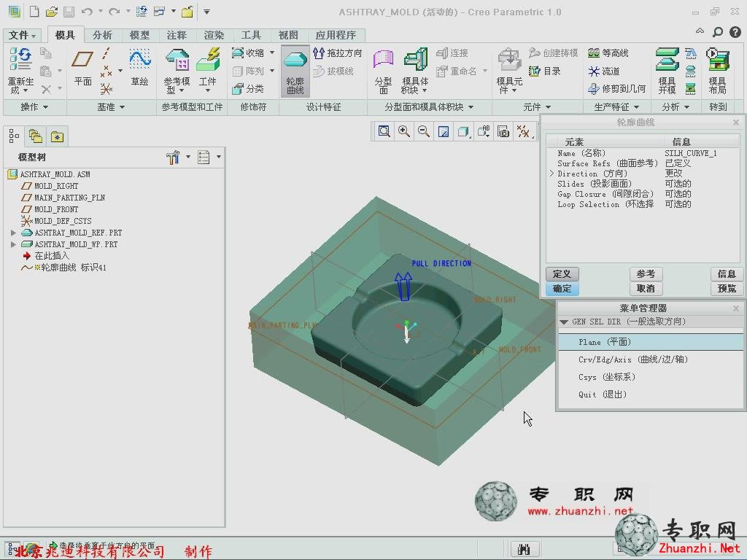
Task: Click the Pull Direction (拖拉方向) tool
Action: tap(338, 52)
